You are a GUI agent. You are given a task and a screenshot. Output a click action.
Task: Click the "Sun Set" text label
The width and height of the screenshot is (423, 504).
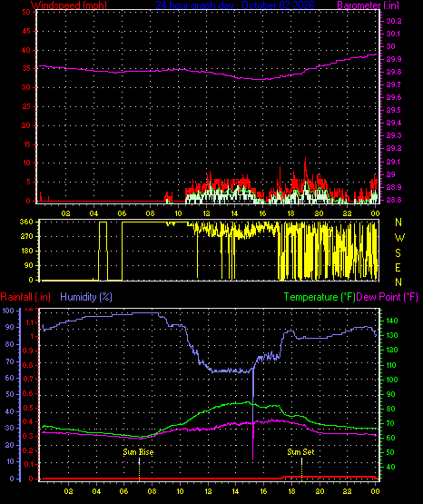coord(300,452)
